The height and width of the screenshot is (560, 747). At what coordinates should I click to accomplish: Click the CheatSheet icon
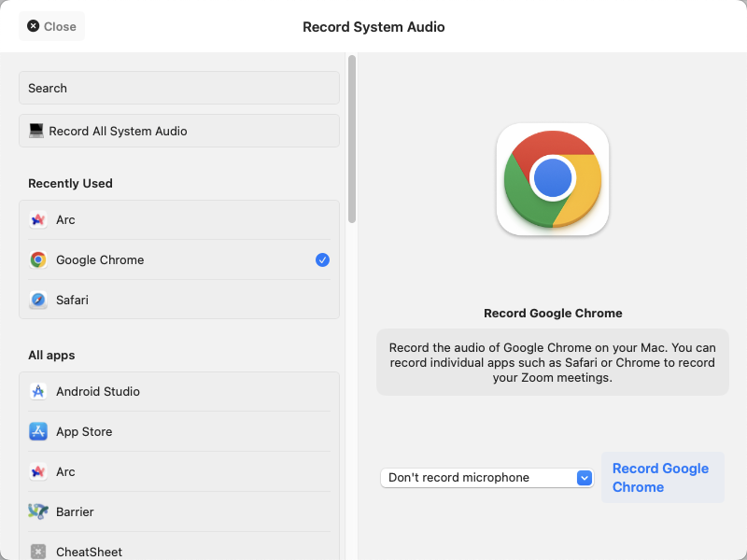coord(38,552)
